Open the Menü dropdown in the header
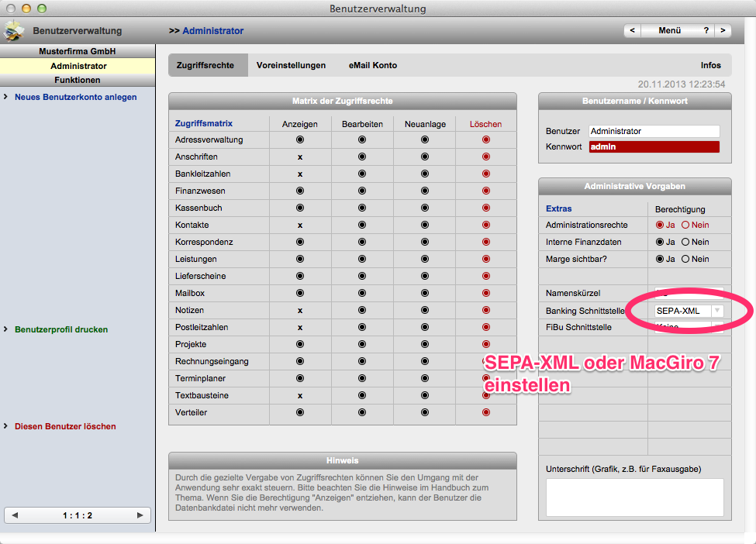 tap(669, 31)
